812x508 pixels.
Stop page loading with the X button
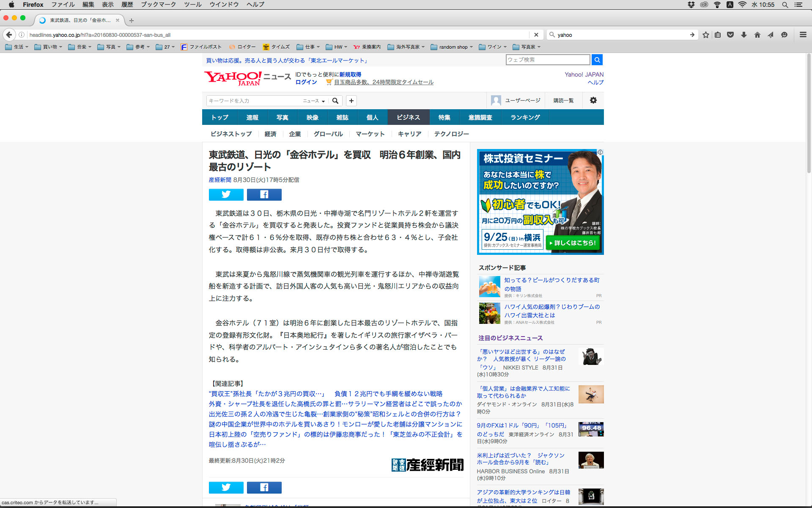point(536,35)
